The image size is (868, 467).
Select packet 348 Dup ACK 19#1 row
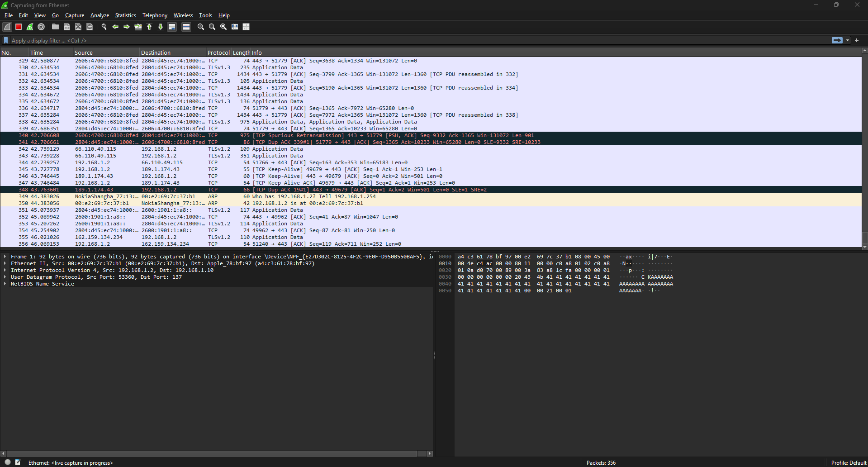point(431,190)
